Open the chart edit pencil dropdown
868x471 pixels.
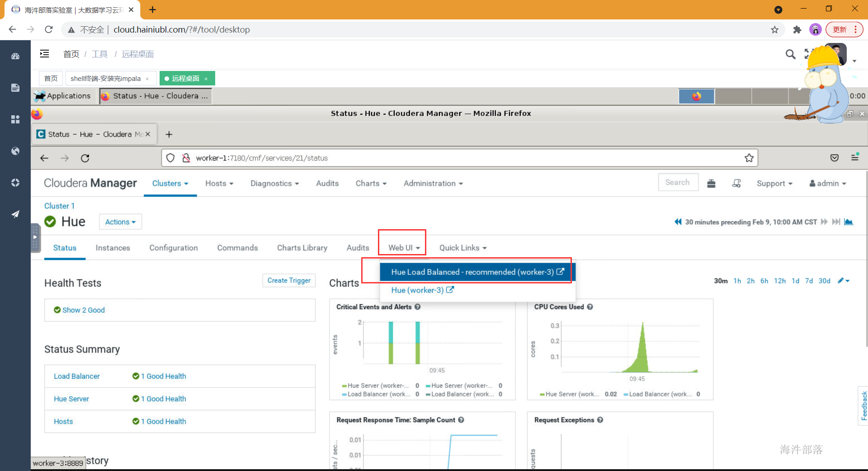(844, 281)
